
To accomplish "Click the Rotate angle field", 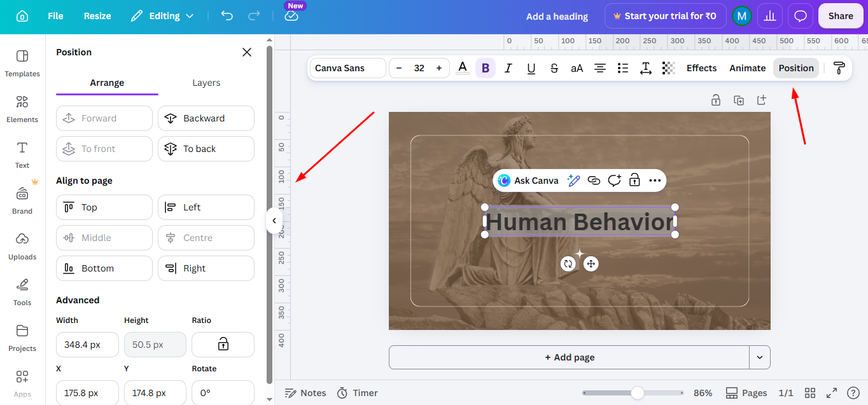I will [223, 393].
